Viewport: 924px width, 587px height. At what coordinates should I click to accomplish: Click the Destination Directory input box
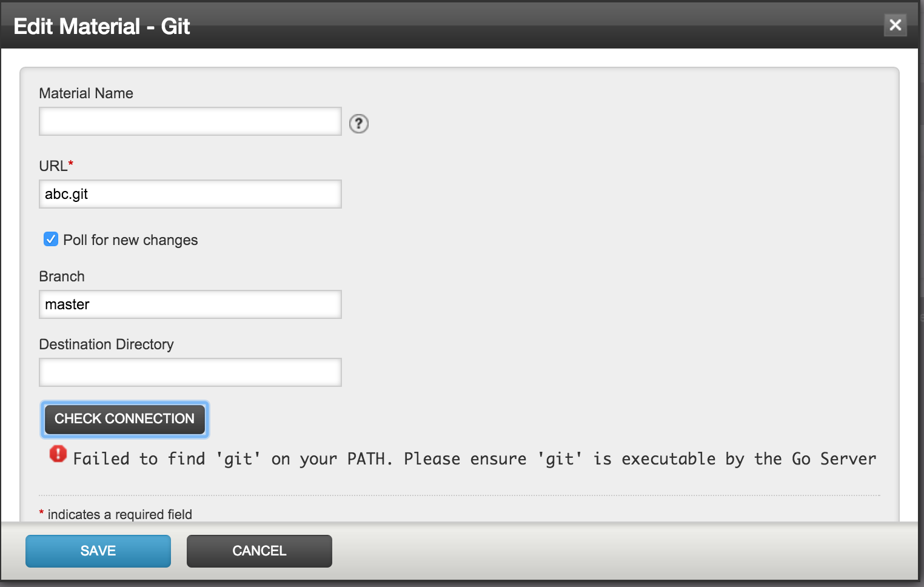pos(190,372)
